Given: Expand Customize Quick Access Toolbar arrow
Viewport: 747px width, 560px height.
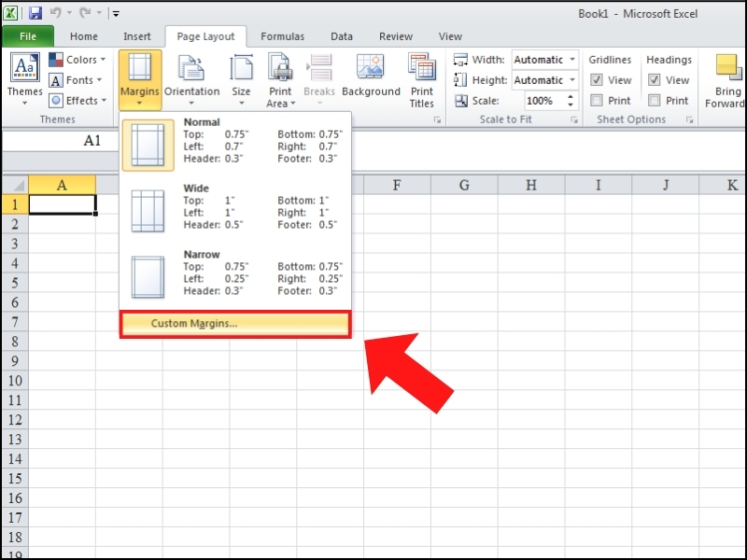Looking at the screenshot, I should pyautogui.click(x=116, y=13).
